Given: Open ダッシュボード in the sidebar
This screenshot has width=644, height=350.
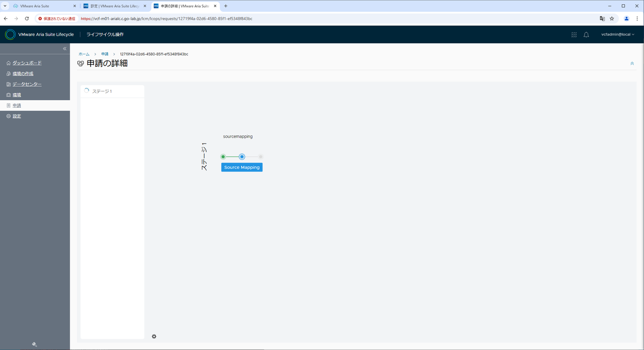Looking at the screenshot, I should 27,63.
